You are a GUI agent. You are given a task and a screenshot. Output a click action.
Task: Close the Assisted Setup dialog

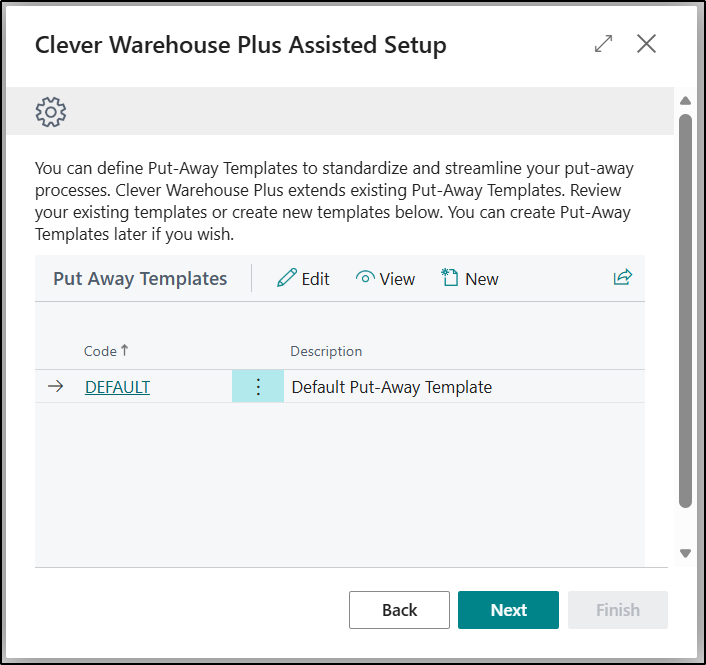[647, 44]
